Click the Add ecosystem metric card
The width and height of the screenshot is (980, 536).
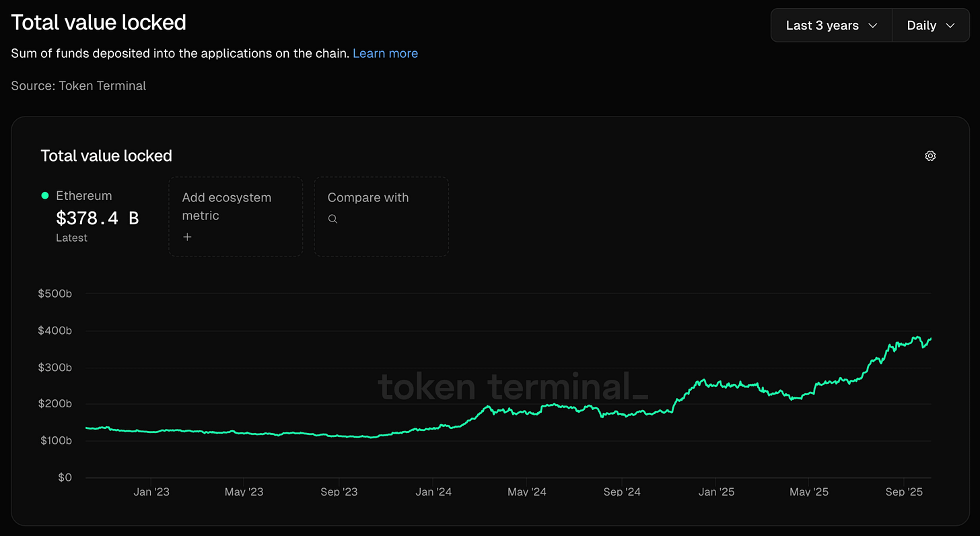235,216
